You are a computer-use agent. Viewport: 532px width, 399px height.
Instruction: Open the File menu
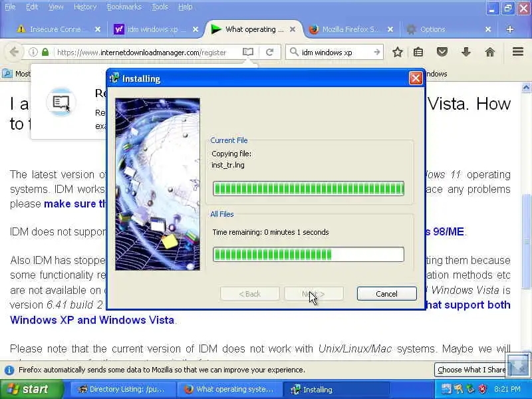coord(10,7)
